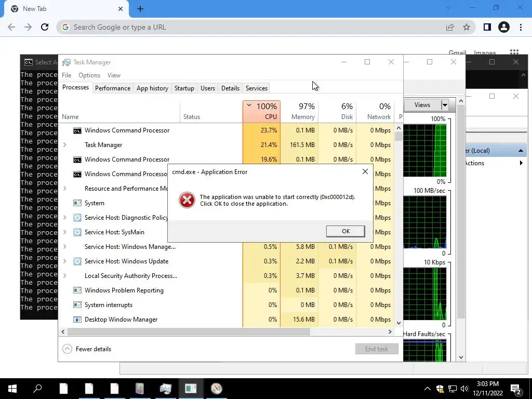Click the network icon in the system tray
Screen dimensions: 532x399
[x=453, y=389]
